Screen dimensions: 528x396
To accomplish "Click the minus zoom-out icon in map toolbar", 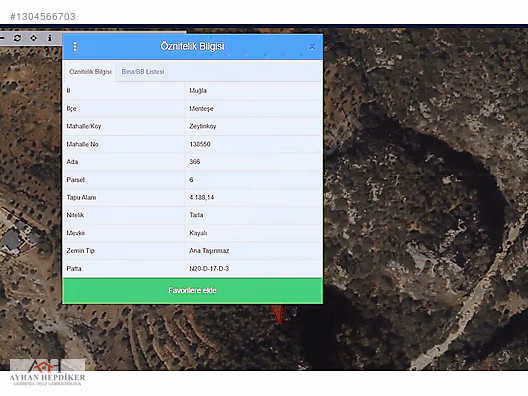I will coord(2,38).
